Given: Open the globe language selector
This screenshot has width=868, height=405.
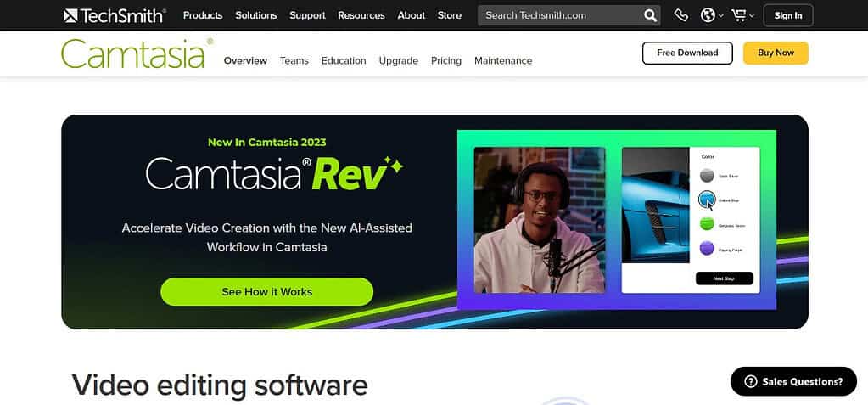Looking at the screenshot, I should (708, 15).
